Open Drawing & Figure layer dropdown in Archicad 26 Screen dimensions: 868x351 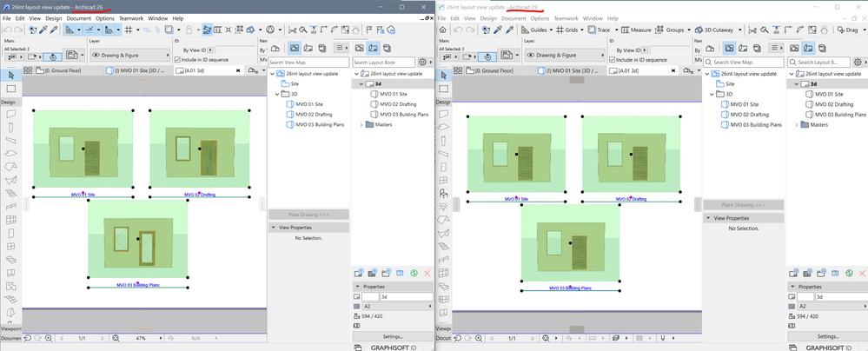pyautogui.click(x=130, y=56)
